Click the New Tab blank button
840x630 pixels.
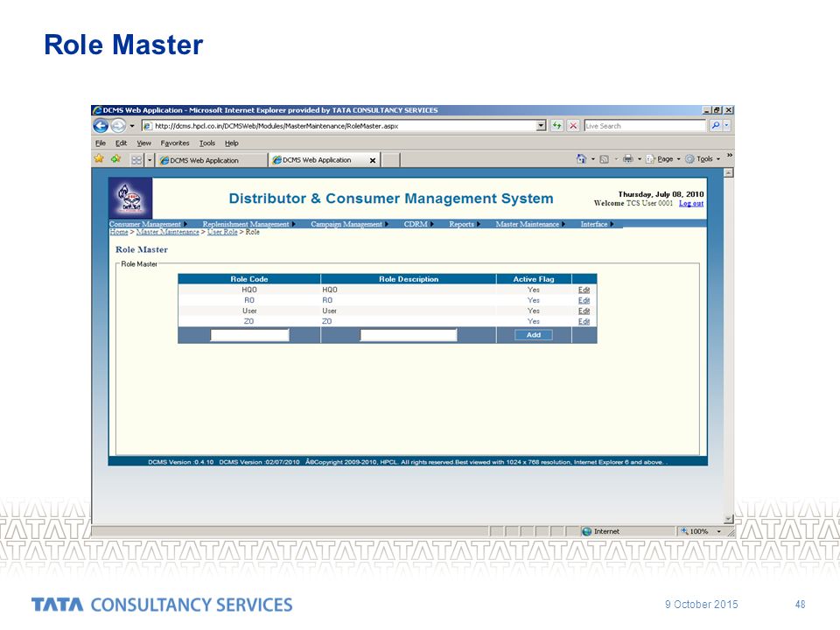pos(390,159)
